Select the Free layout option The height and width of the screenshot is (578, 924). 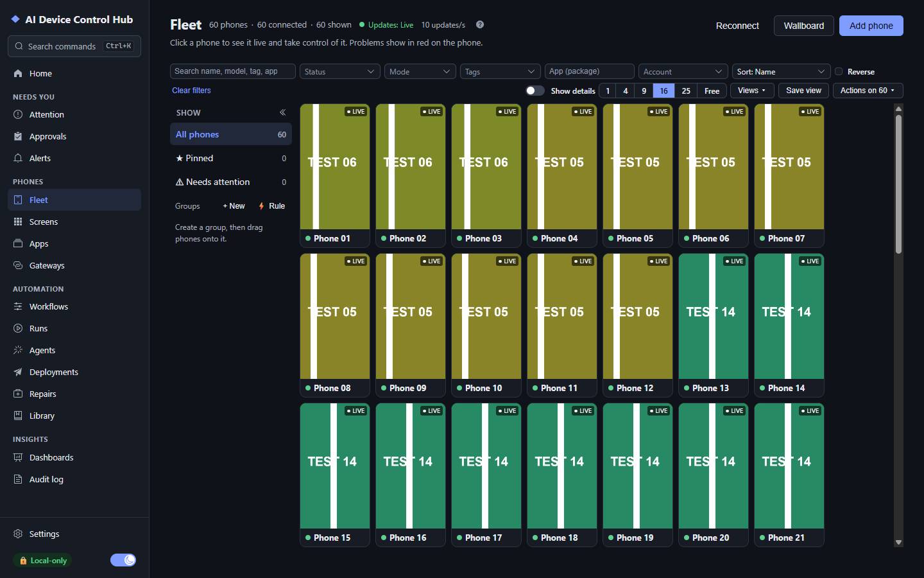[x=712, y=91]
